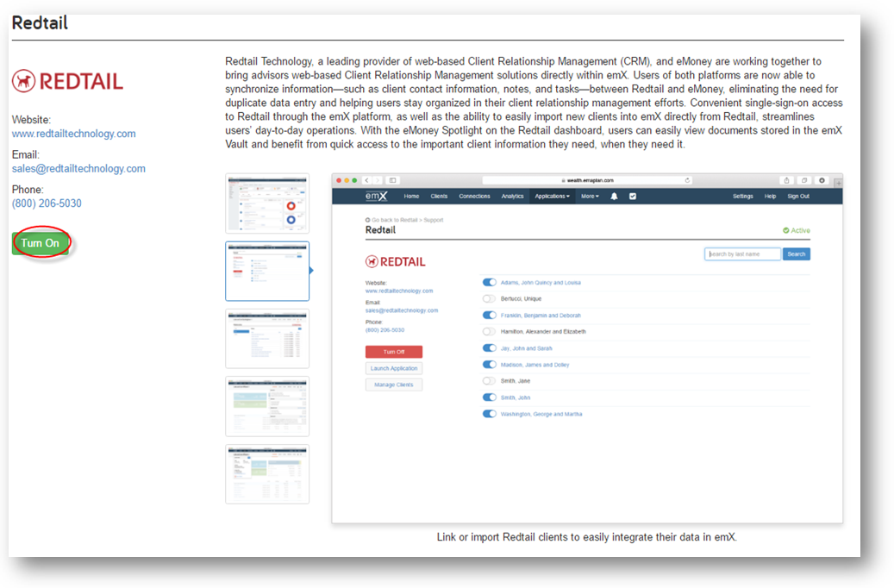Click Sign Out in the emX navbar
This screenshot has width=894, height=588.
(x=798, y=197)
